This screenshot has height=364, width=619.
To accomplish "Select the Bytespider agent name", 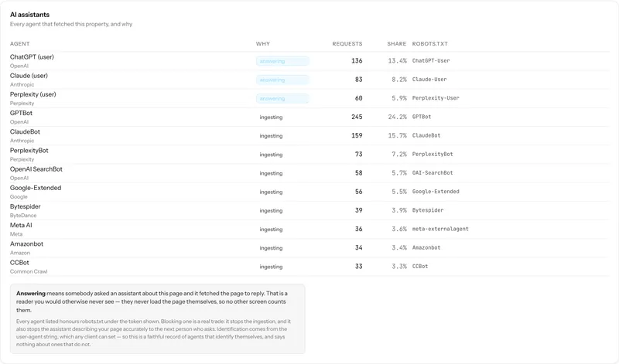I will pos(26,206).
